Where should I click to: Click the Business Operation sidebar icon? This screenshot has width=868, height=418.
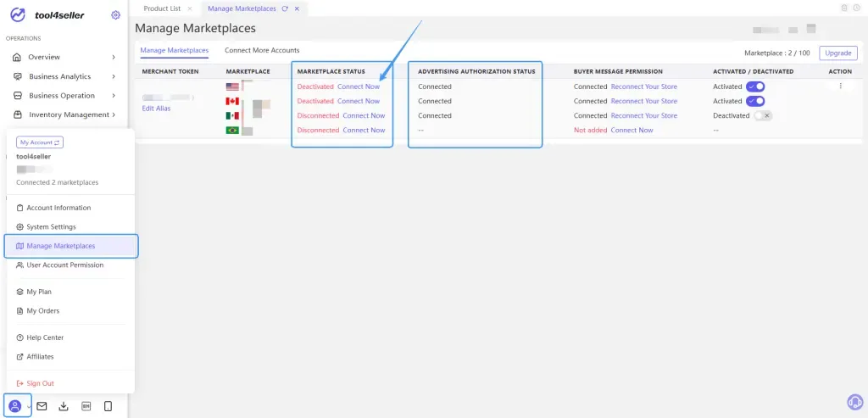pyautogui.click(x=18, y=95)
